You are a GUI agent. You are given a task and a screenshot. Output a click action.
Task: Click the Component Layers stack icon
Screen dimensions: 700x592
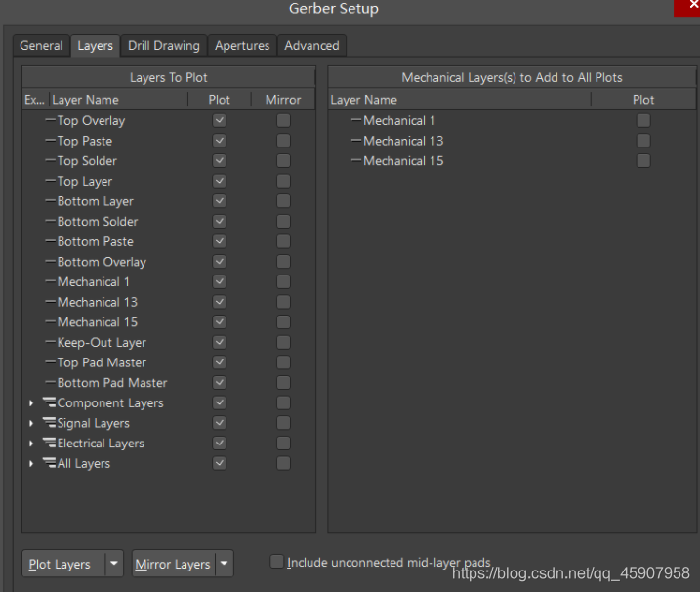click(x=49, y=402)
